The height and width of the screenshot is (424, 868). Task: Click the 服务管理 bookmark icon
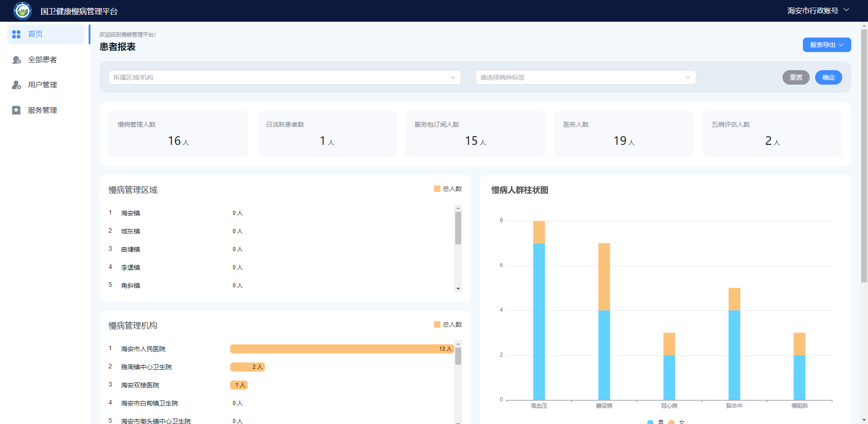point(16,110)
